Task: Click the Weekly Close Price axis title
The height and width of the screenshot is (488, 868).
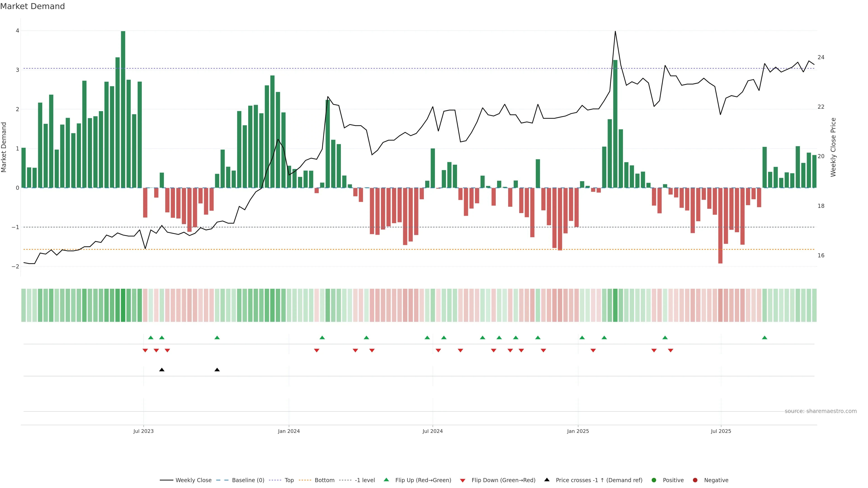Action: click(833, 147)
